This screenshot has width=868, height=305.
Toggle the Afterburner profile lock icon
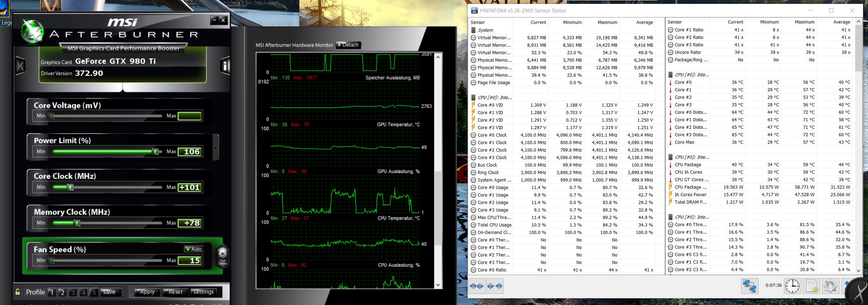17,292
